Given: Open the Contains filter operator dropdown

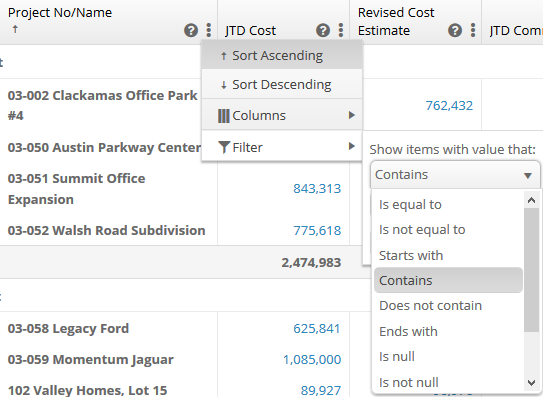Looking at the screenshot, I should (455, 175).
